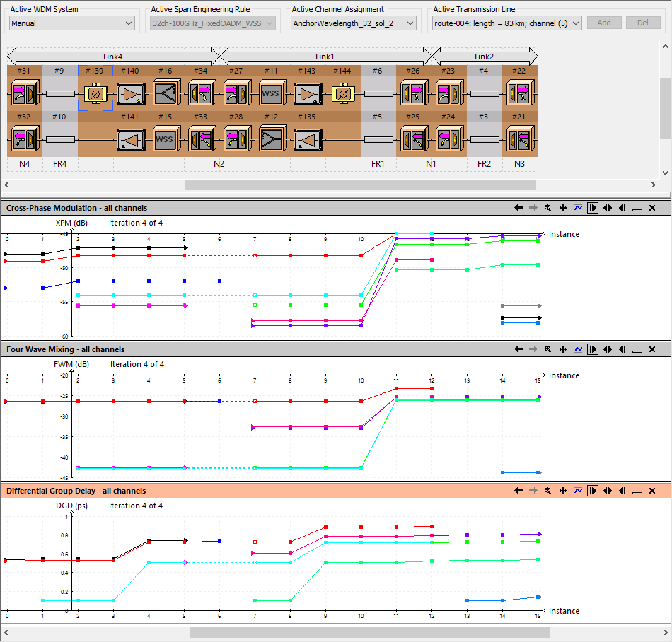Select reverse amplifier component #135
The image size is (672, 642).
[308, 139]
